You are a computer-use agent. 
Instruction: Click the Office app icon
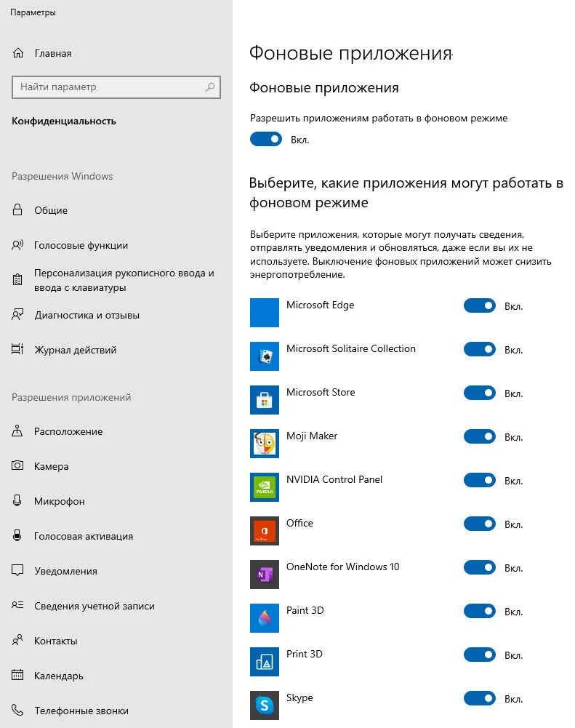265,531
